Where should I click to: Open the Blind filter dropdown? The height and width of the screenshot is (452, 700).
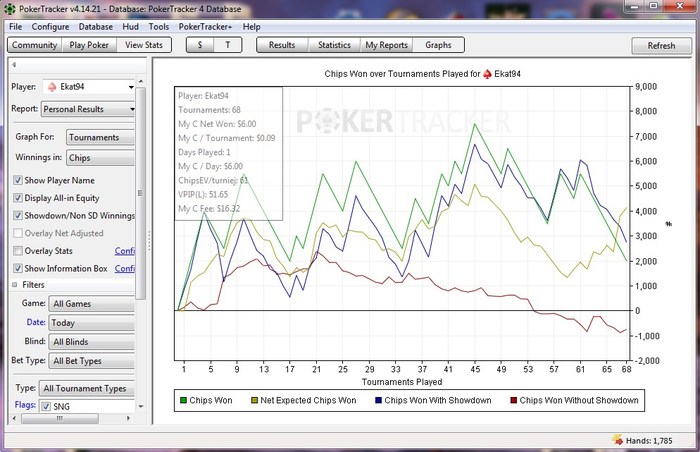pos(92,342)
